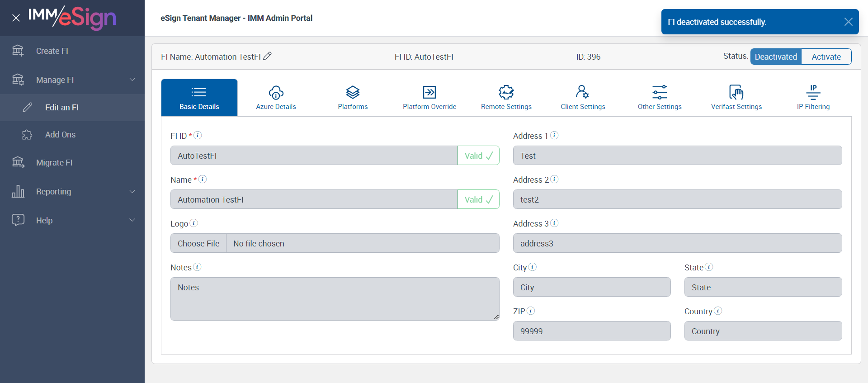Expand the Help menu chevron
The height and width of the screenshot is (383, 868).
coord(132,220)
